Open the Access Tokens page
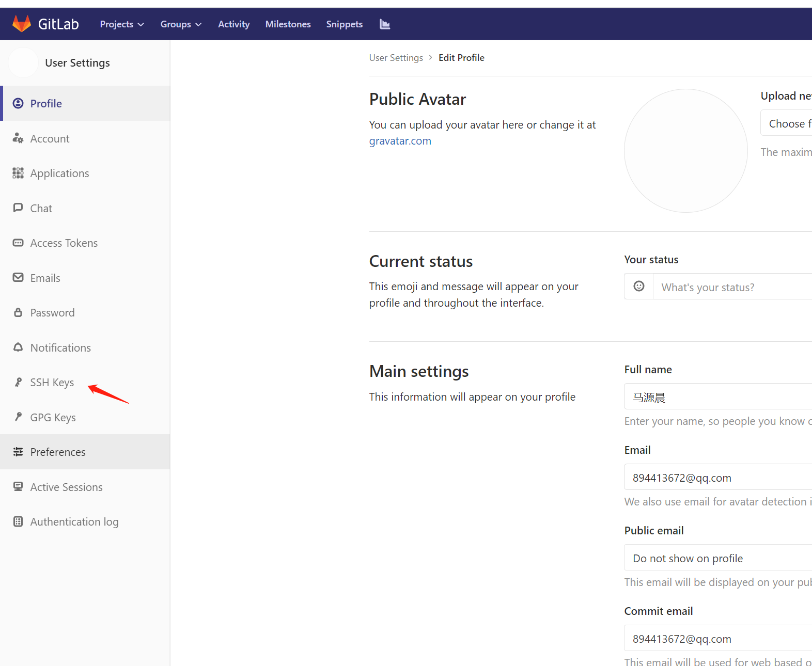 click(x=85, y=243)
